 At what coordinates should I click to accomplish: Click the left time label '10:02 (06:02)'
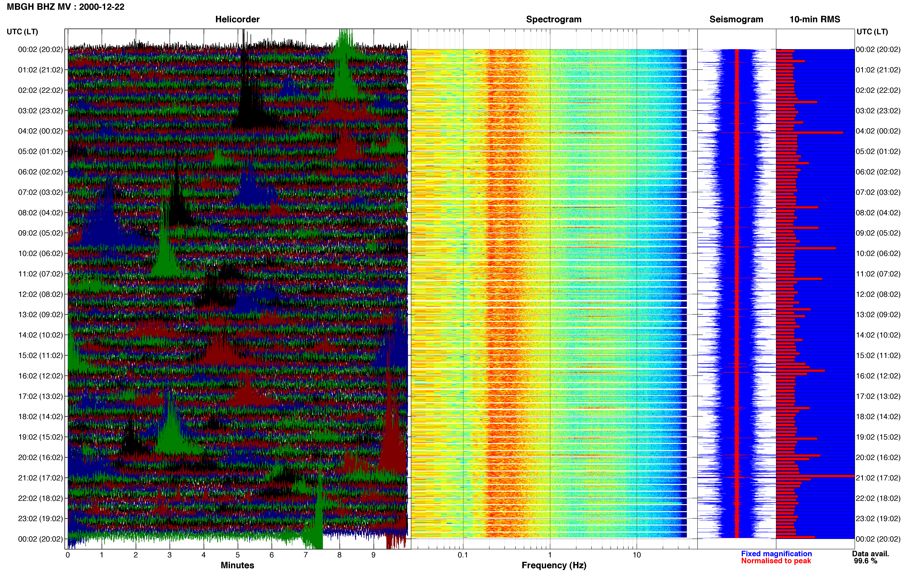(40, 253)
